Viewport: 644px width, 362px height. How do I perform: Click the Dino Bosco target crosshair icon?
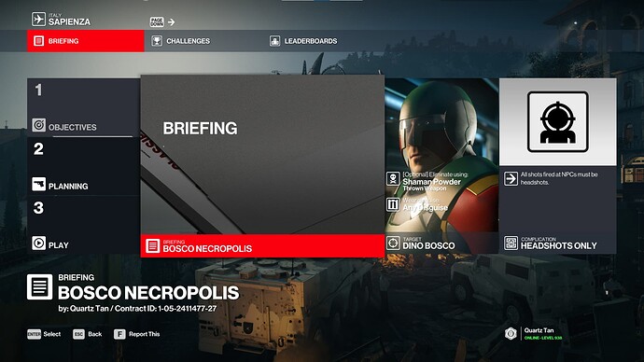393,243
